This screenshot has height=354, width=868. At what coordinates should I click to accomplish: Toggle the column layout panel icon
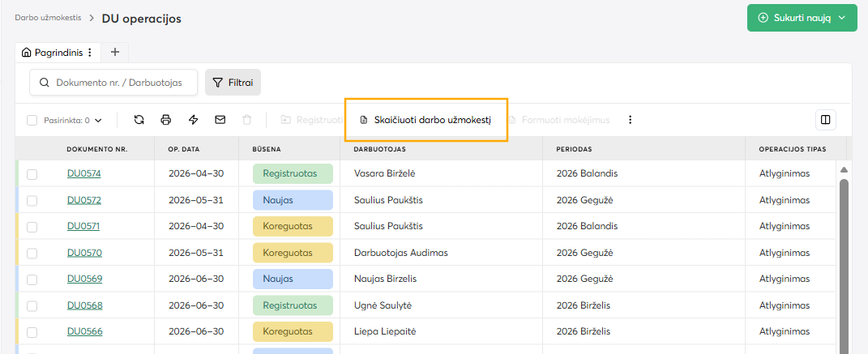tap(825, 119)
